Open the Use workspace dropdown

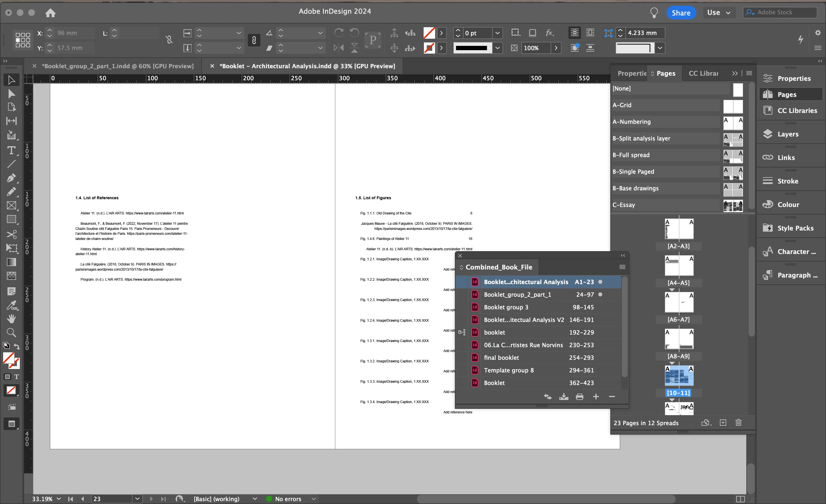(718, 13)
